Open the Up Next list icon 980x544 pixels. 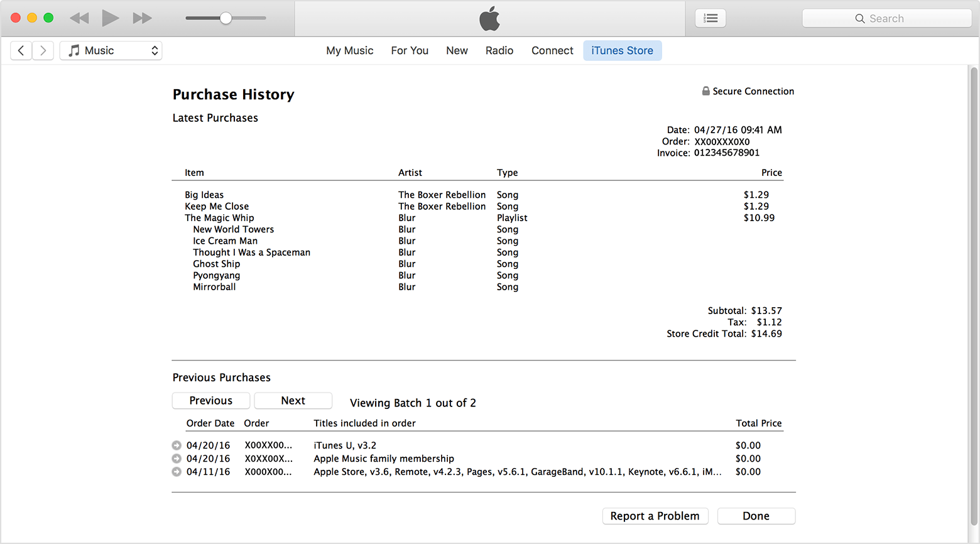point(710,18)
